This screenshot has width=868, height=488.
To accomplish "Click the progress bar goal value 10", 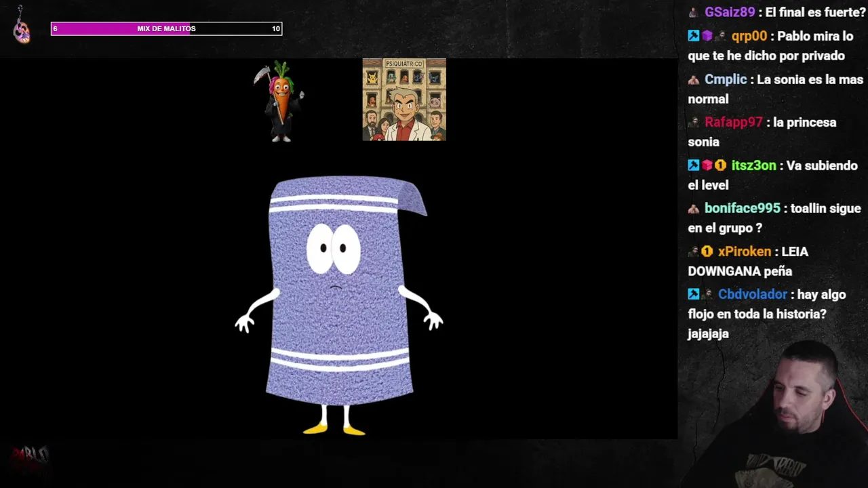I will coord(276,28).
